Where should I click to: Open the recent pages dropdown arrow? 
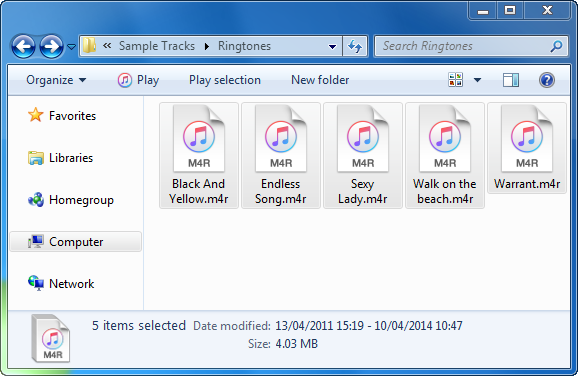(x=72, y=47)
